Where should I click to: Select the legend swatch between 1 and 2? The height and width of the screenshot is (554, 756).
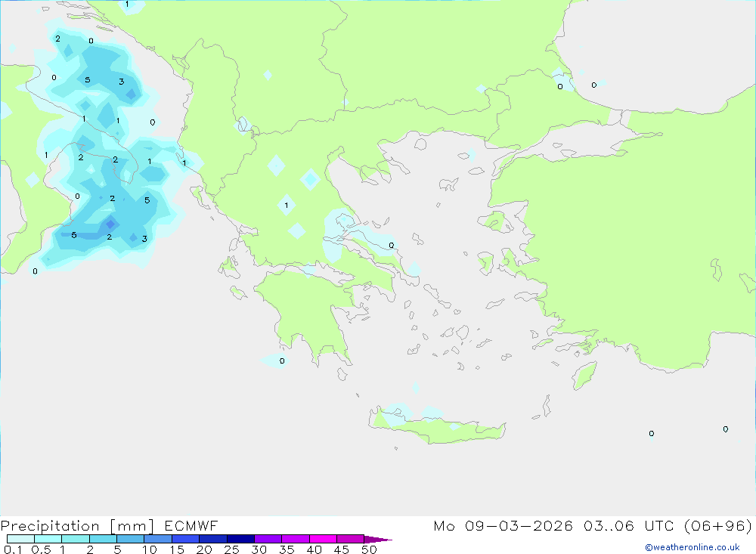(76, 539)
